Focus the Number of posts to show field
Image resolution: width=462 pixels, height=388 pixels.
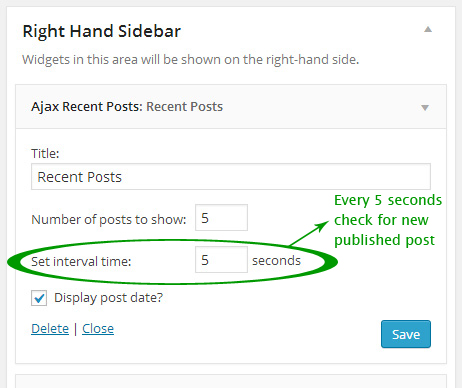pos(221,218)
